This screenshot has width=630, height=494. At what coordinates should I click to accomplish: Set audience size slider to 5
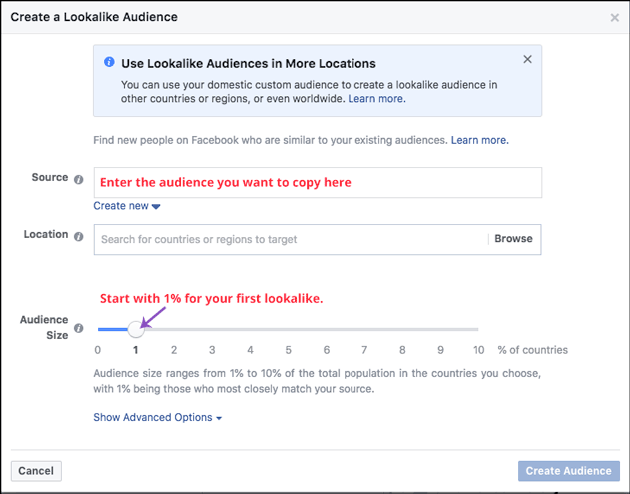[x=288, y=329]
